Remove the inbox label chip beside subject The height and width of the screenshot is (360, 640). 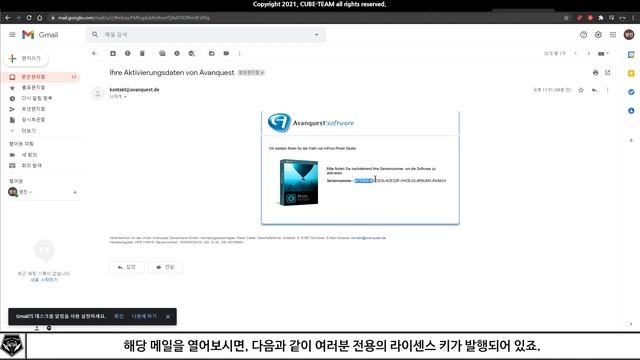click(262, 73)
